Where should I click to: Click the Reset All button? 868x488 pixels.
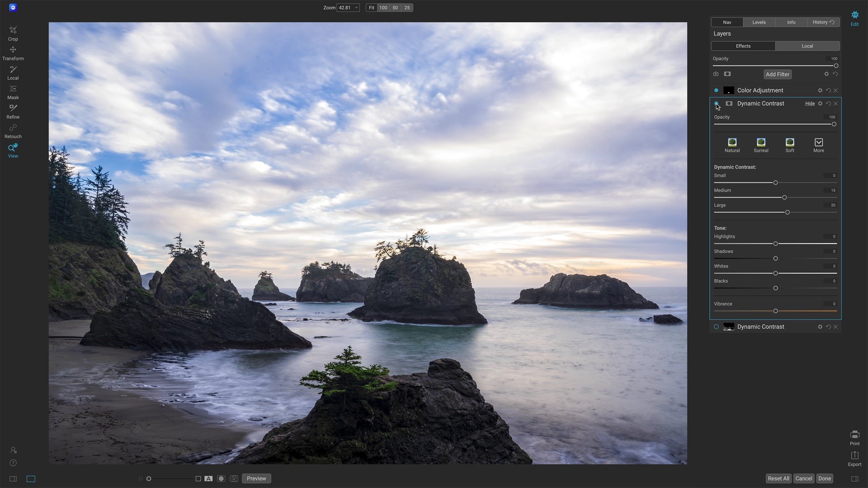click(x=778, y=479)
